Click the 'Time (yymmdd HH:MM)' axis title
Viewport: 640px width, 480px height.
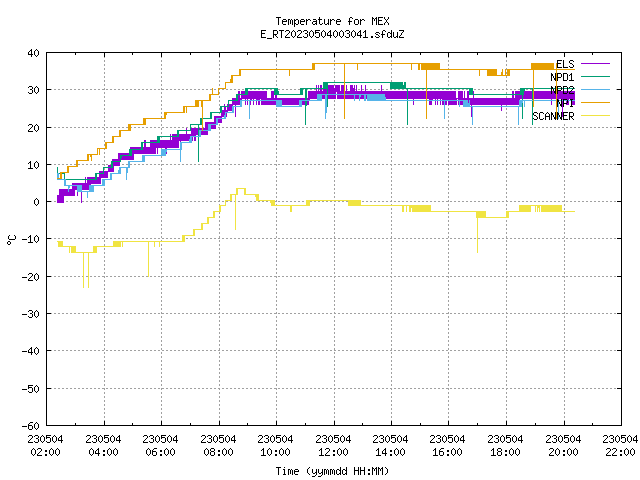pos(332,471)
